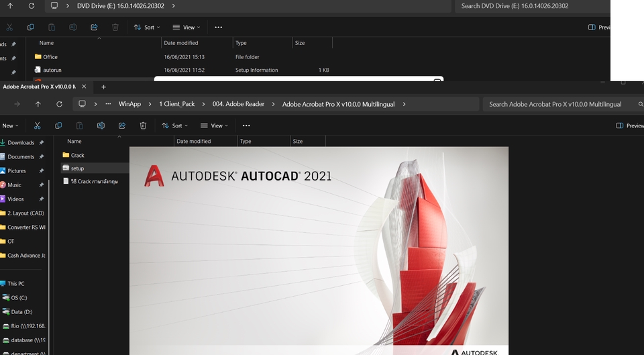644x355 pixels.
Task: Open View dropdown in DVD Drive window
Action: coord(186,27)
